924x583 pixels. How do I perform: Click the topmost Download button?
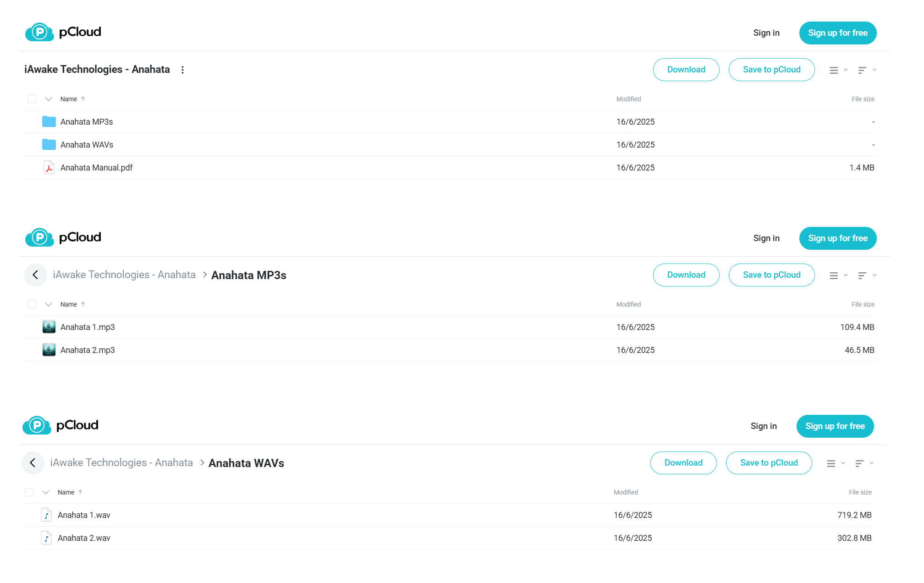[686, 70]
